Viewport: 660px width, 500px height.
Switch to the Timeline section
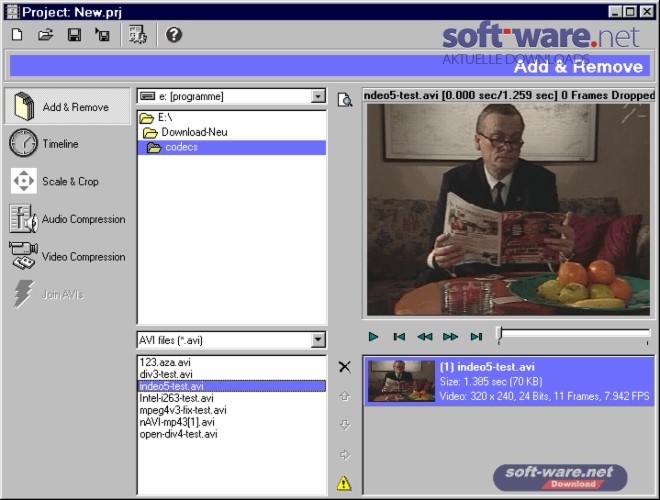click(x=60, y=144)
